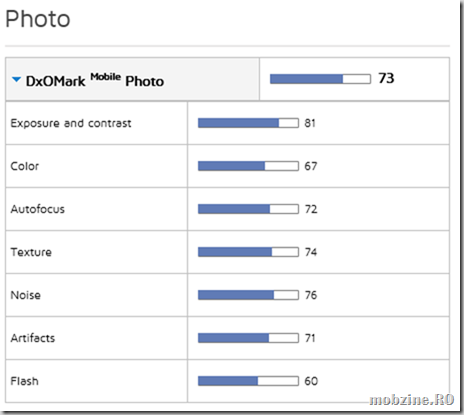464x415 pixels.
Task: Select the Exposure and contrast label
Action: 71,123
